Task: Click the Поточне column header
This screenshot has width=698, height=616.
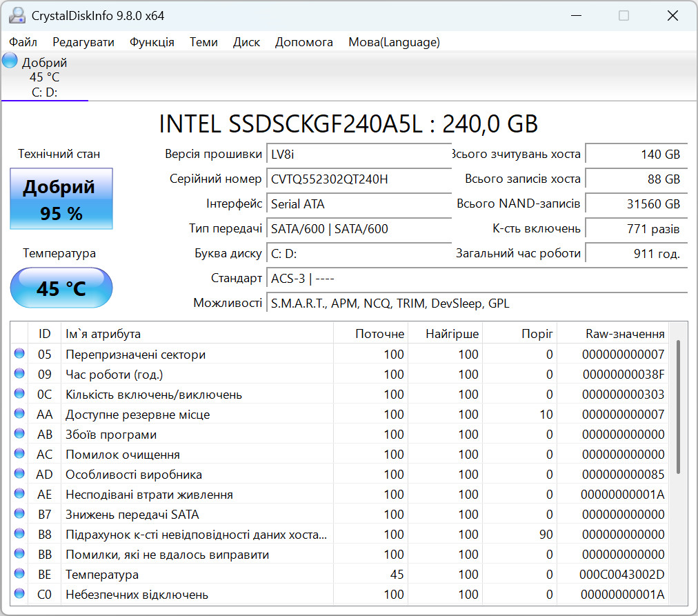Action: tap(370, 333)
